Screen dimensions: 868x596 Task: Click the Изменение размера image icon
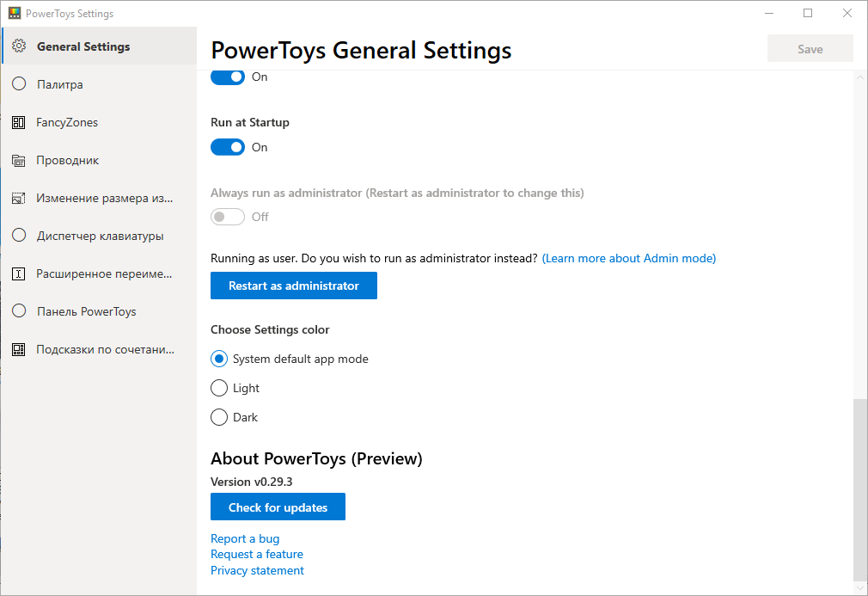(19, 198)
